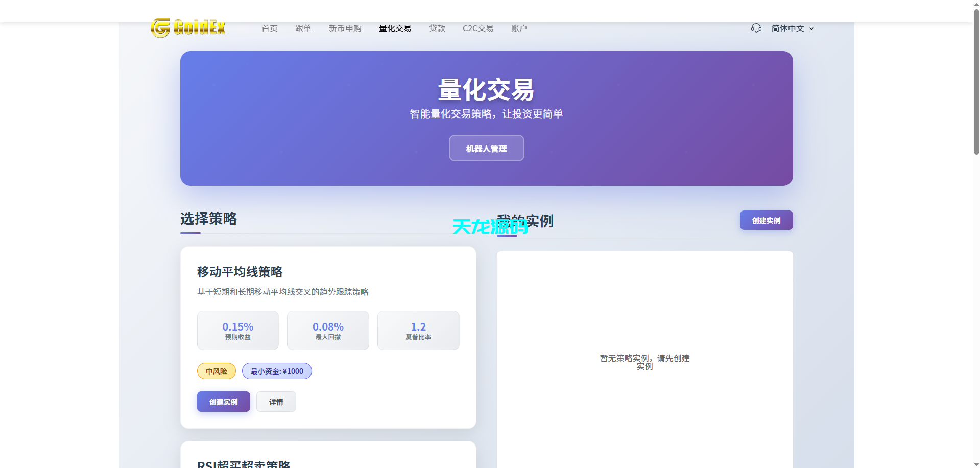Click the 机器人管理 button
The image size is (980, 468).
pos(486,148)
